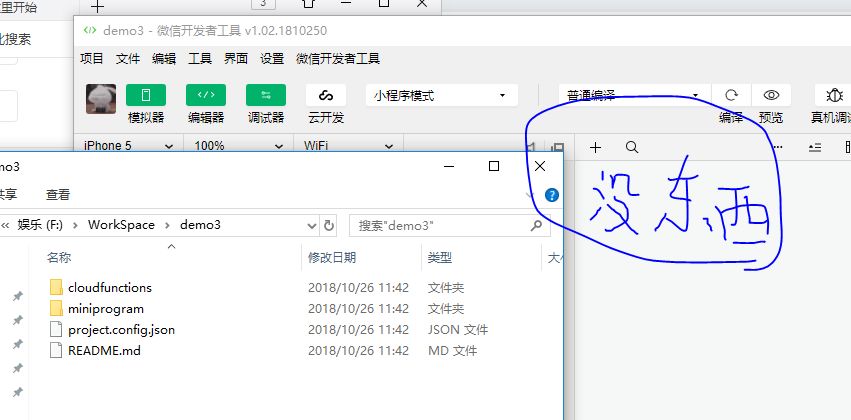The height and width of the screenshot is (420, 851).
Task: Close the File Explorer demo3 window
Action: pos(539,166)
